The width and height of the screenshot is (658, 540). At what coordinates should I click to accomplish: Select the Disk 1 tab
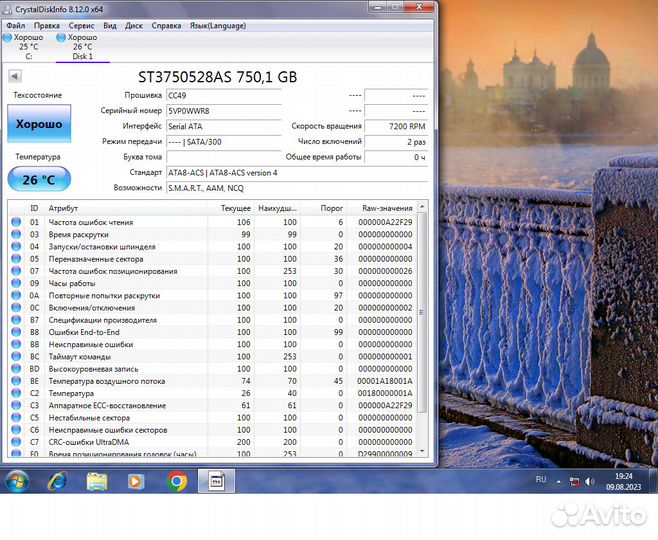tap(82, 47)
